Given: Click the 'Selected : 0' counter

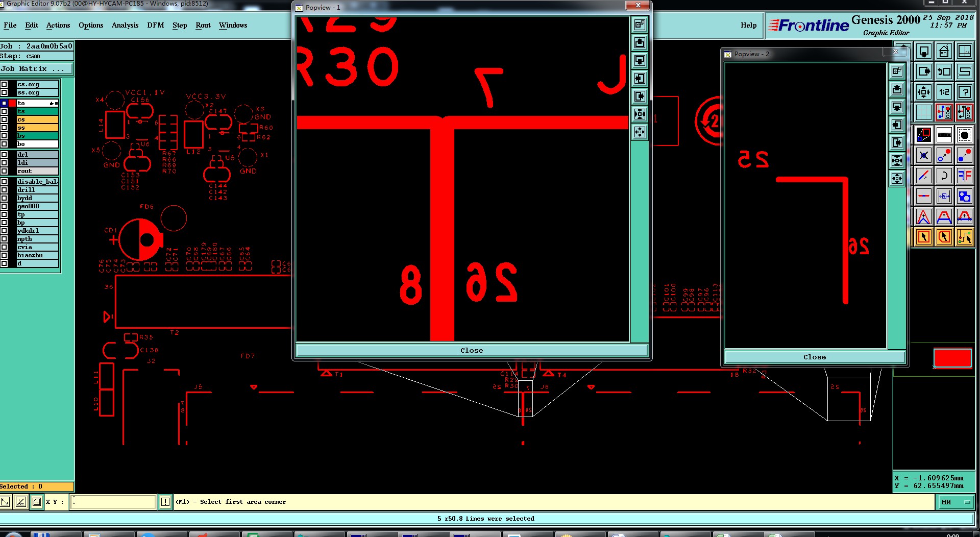Looking at the screenshot, I should pyautogui.click(x=36, y=486).
